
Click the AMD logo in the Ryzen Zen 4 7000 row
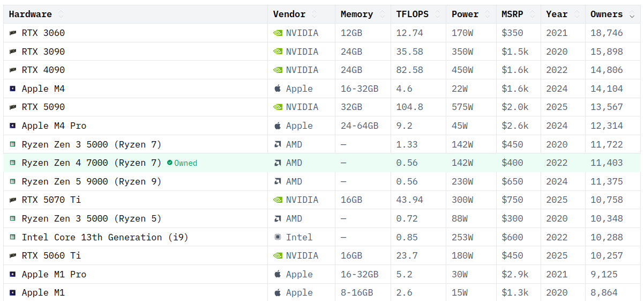click(x=278, y=163)
